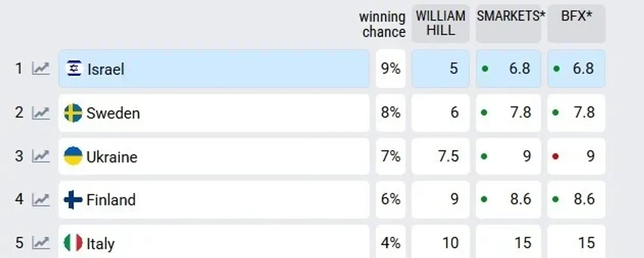Click the Ukraine flag icon

(73, 156)
